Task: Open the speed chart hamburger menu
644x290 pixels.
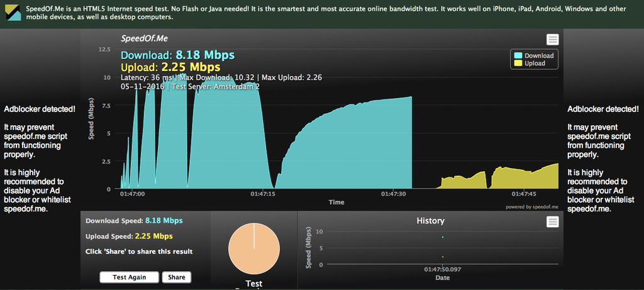Action: click(x=552, y=40)
